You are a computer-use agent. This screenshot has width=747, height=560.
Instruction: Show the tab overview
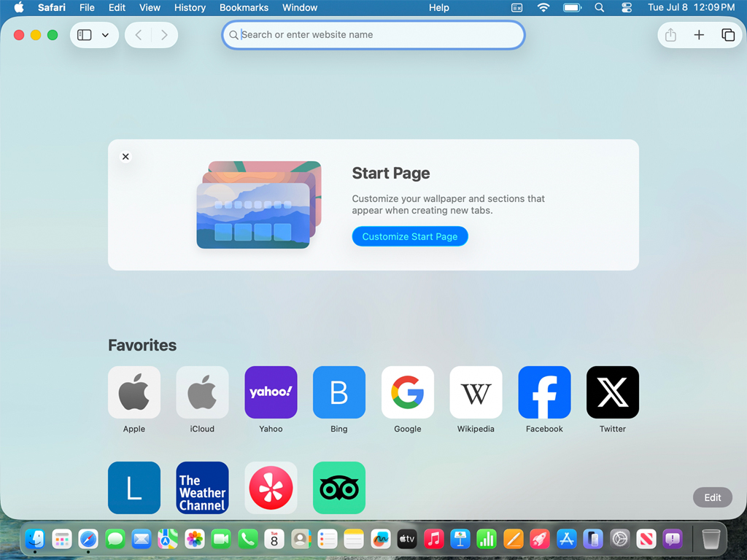coord(727,35)
